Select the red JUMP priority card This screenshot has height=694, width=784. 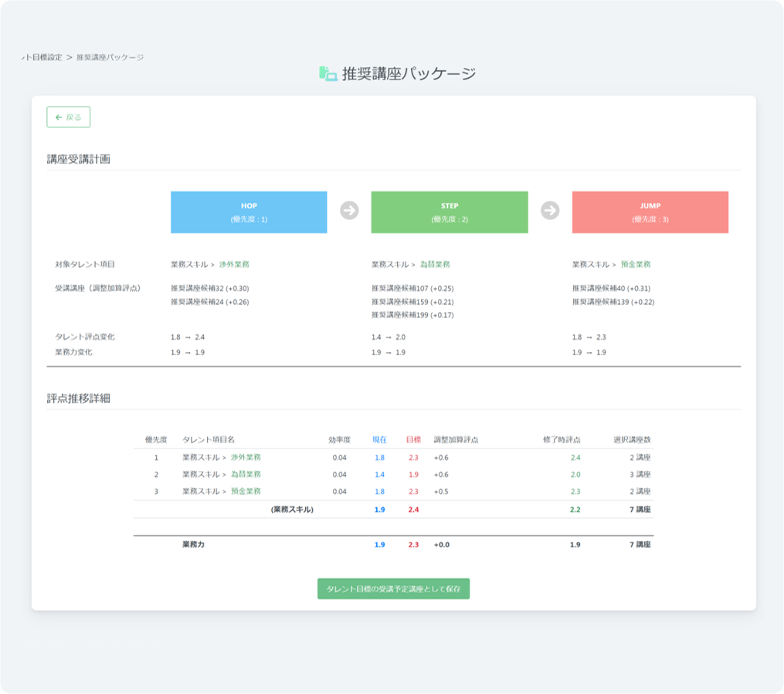point(650,212)
